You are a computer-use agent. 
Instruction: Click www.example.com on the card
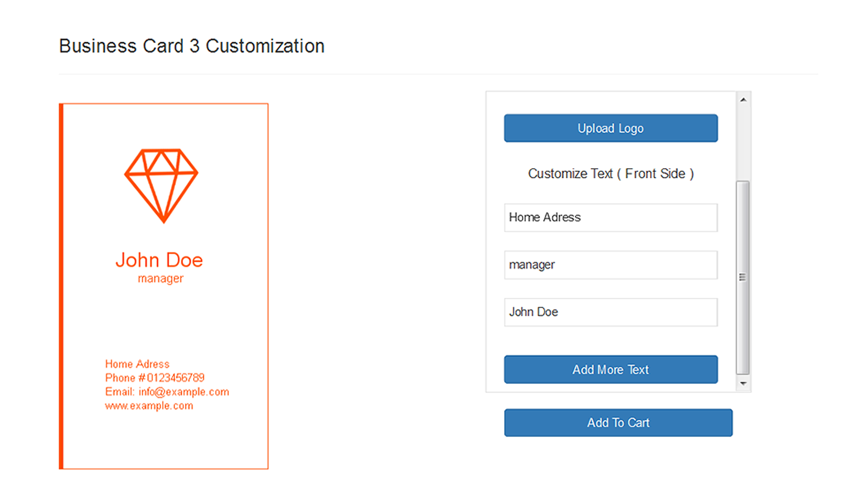tap(149, 406)
